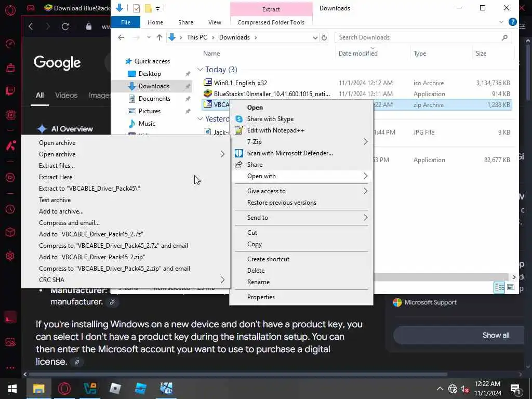Open the shopping bag icon in Opera sidebar
Viewport: 532px width, 399px height.
click(10, 68)
